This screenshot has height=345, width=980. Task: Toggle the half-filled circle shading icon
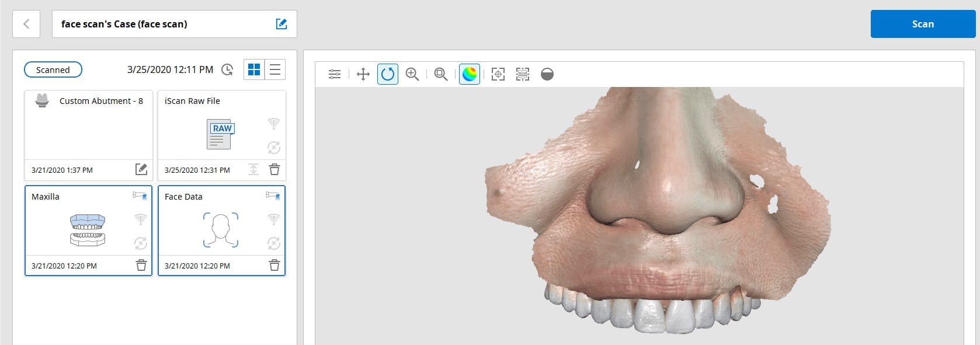[547, 74]
